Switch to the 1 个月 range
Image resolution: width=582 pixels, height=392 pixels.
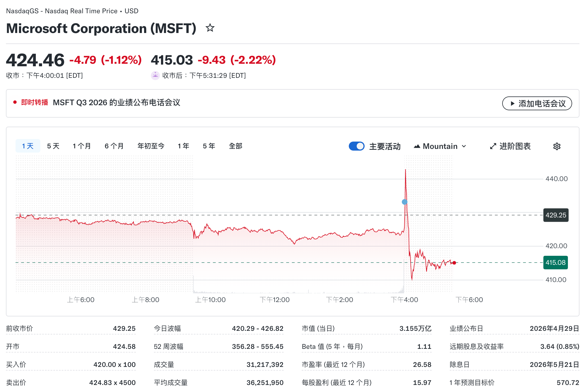coord(82,146)
